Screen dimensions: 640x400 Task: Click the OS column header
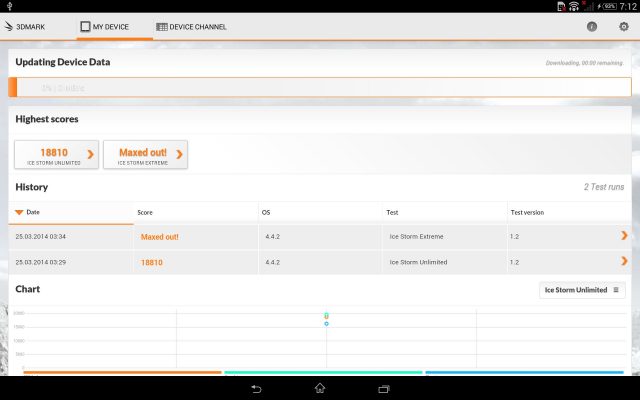pyautogui.click(x=320, y=212)
